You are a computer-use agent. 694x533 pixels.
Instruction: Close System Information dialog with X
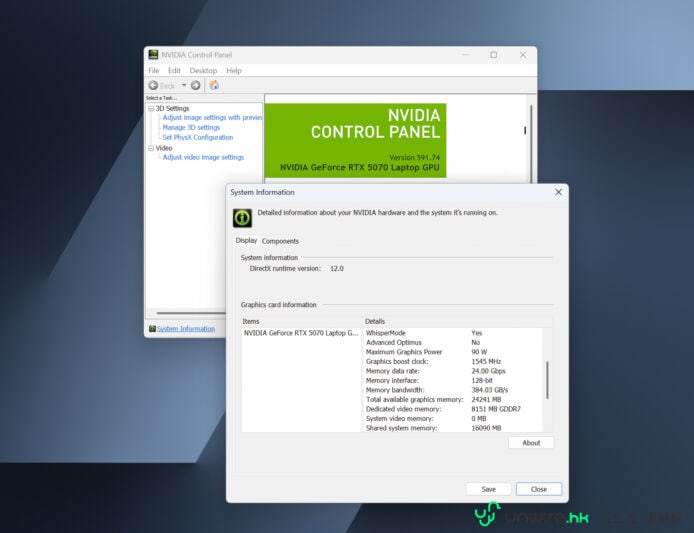coord(559,192)
